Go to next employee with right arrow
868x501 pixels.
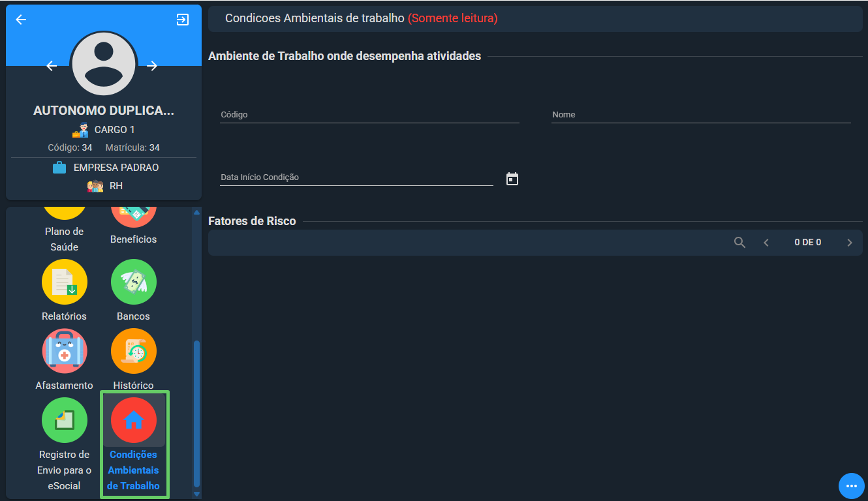[152, 66]
